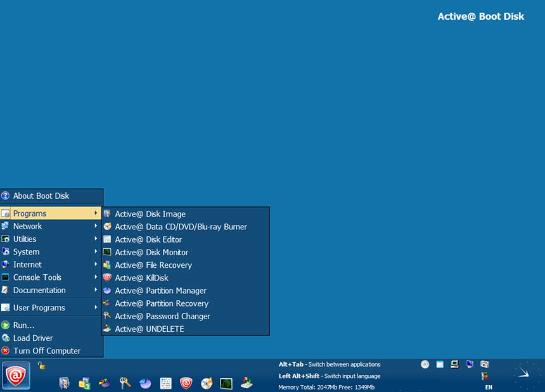Open Active@ Disk Editor from Programs

[186, 239]
